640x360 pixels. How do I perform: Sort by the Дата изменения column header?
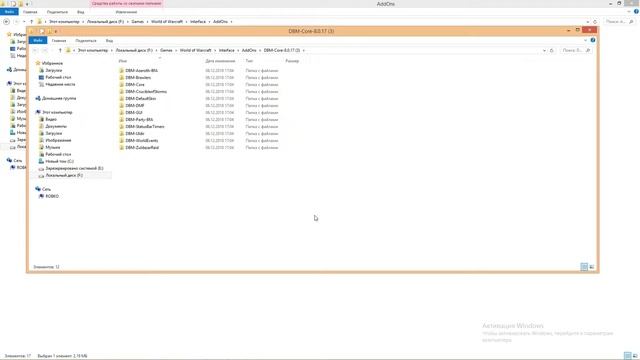(220, 61)
